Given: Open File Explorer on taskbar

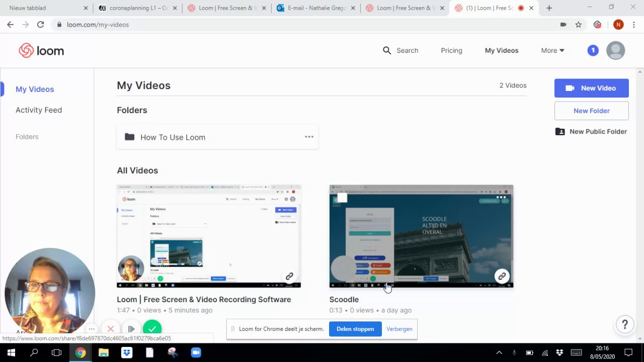Looking at the screenshot, I should [x=103, y=352].
